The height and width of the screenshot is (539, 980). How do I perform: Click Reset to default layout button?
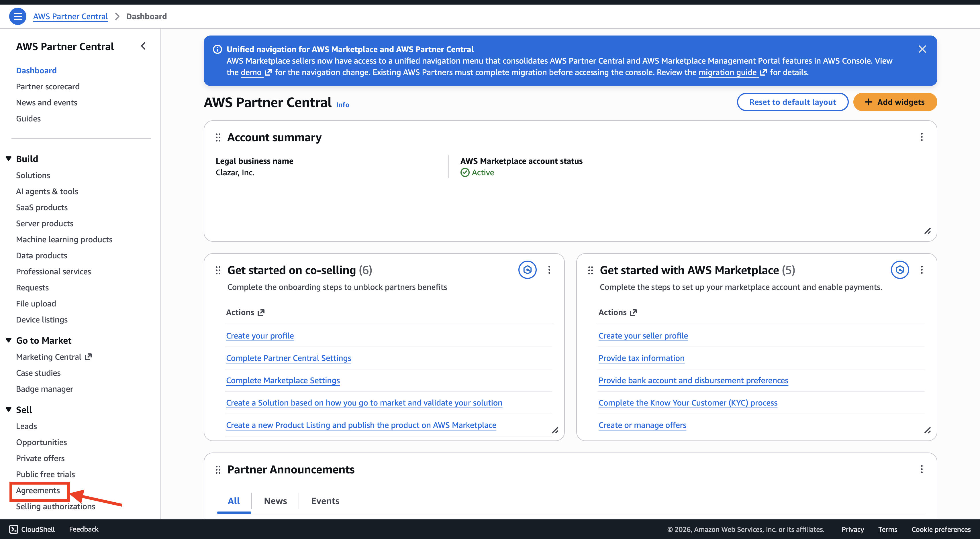(792, 102)
